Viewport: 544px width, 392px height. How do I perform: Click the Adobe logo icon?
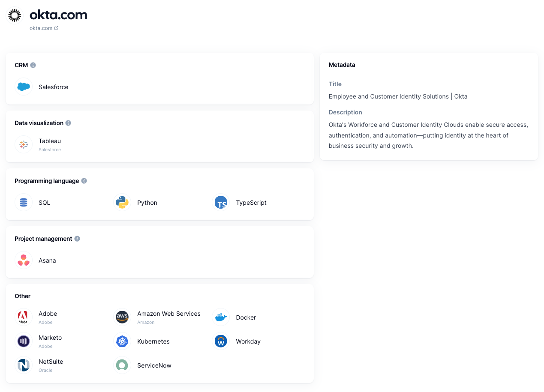(24, 317)
